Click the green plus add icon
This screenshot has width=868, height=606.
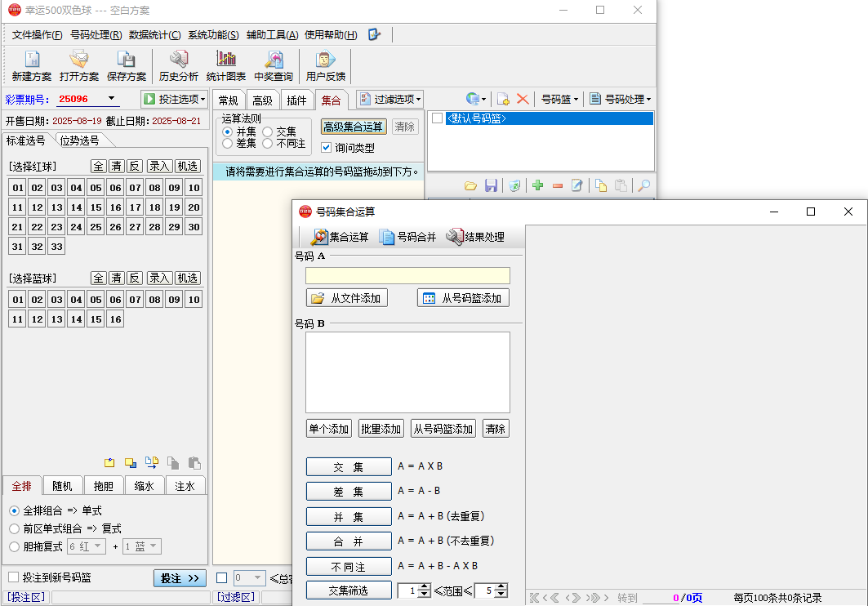(537, 185)
